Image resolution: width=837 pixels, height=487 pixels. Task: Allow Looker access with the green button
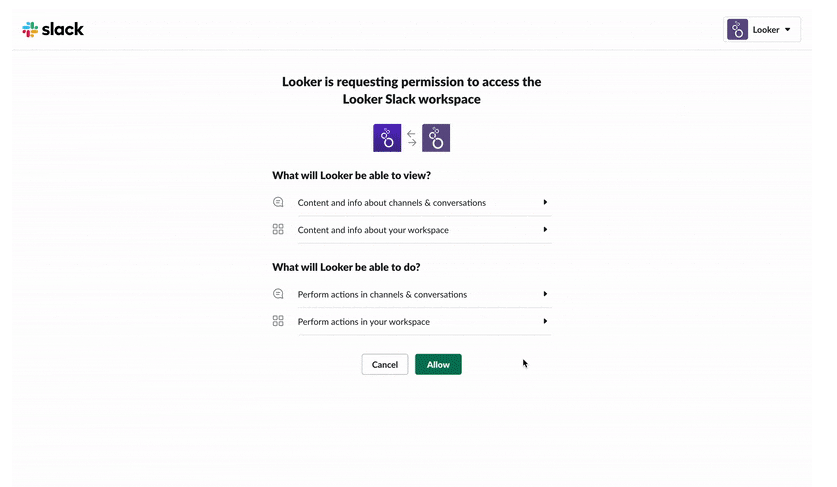pyautogui.click(x=438, y=364)
